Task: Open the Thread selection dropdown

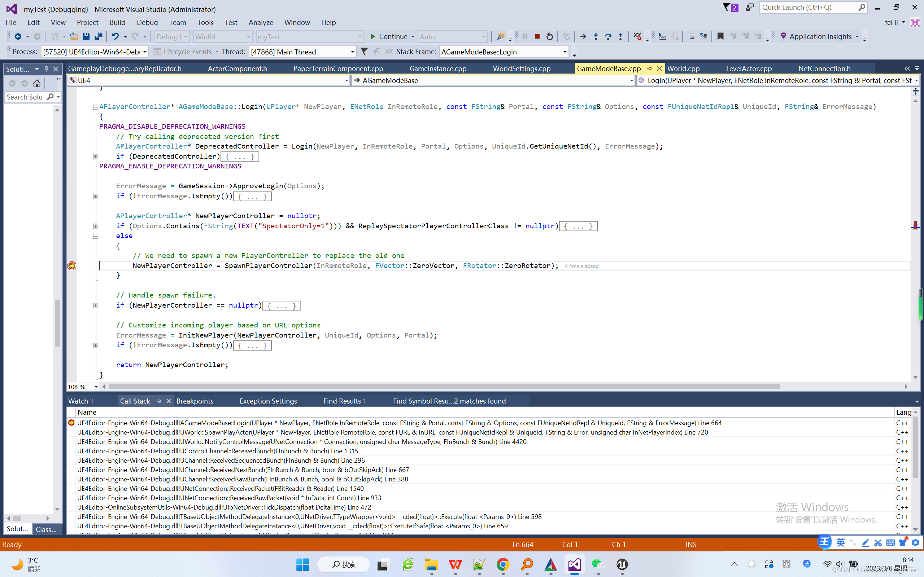Action: pos(352,52)
